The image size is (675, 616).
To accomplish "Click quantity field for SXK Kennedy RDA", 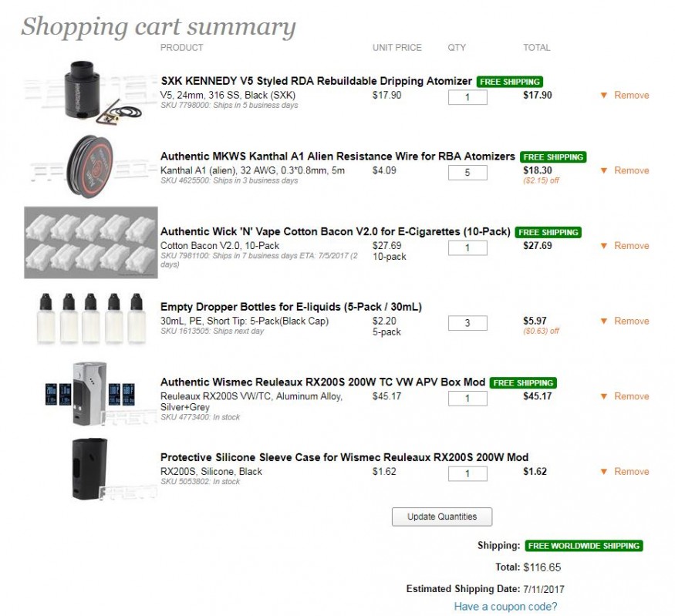I will click(467, 97).
